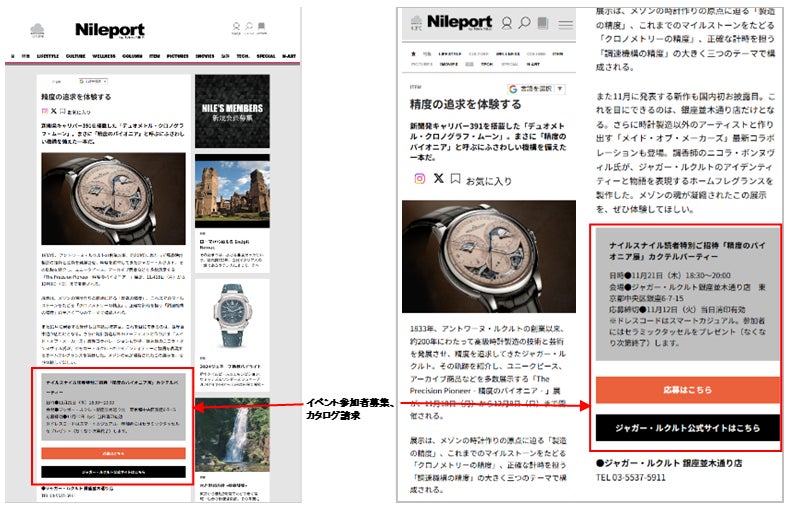789x507 pixels.
Task: Click the 精度の追求を体験する headline in mobile view
Action: [x=465, y=104]
